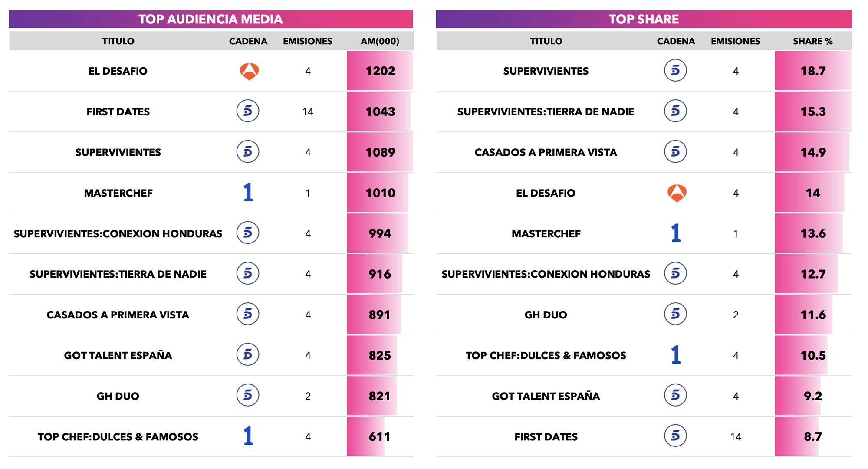Click Casados a Primera Vista title in share table

pos(546,152)
